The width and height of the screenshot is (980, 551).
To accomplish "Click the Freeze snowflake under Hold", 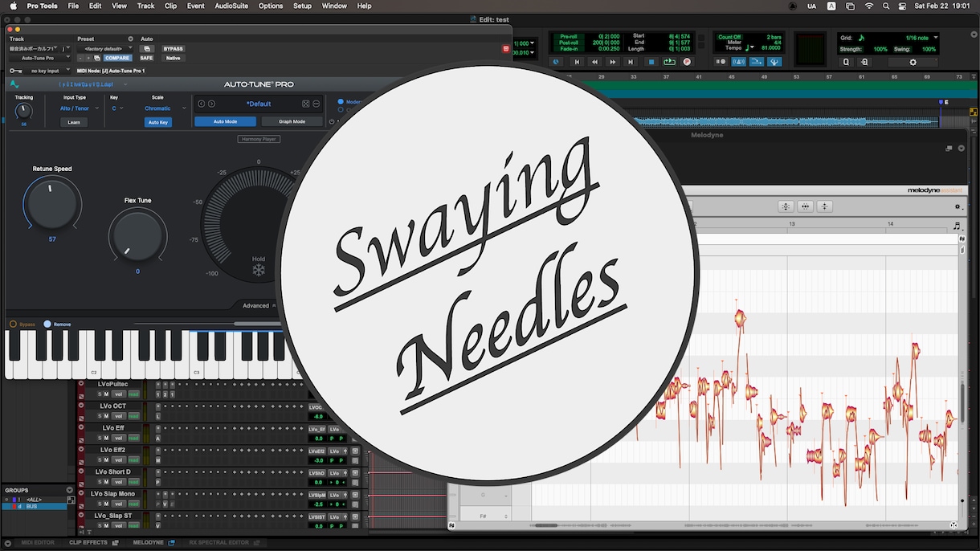I will 259,270.
